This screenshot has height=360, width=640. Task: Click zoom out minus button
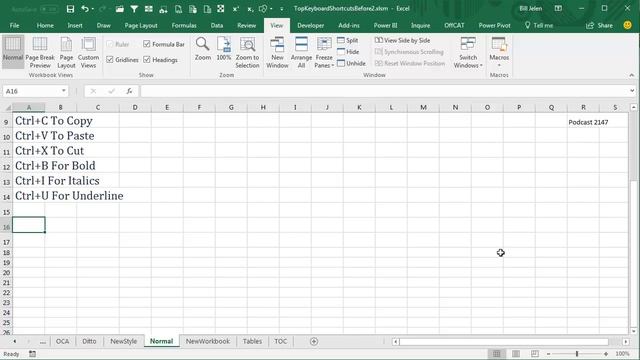tap(549, 354)
